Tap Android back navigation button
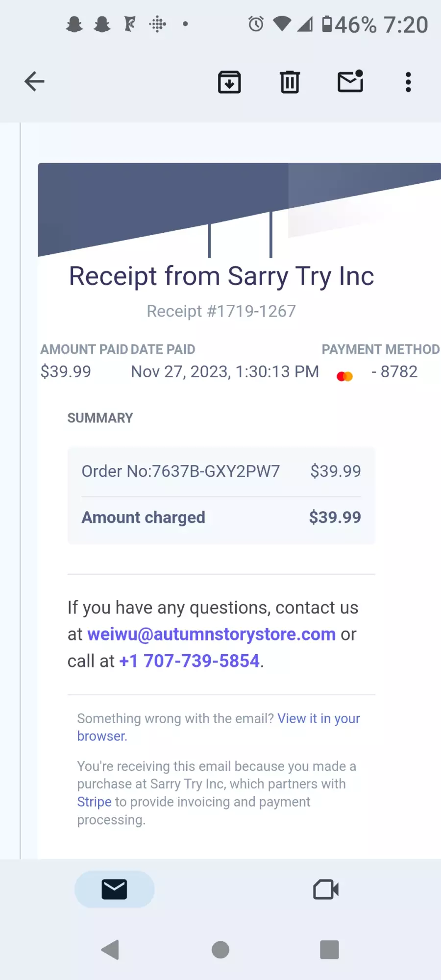 [x=110, y=950]
